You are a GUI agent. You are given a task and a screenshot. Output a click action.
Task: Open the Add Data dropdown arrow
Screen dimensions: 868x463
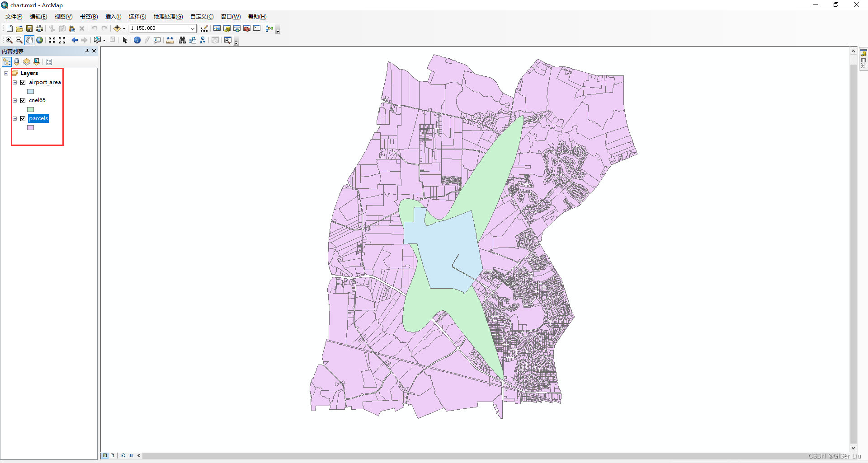click(x=124, y=28)
